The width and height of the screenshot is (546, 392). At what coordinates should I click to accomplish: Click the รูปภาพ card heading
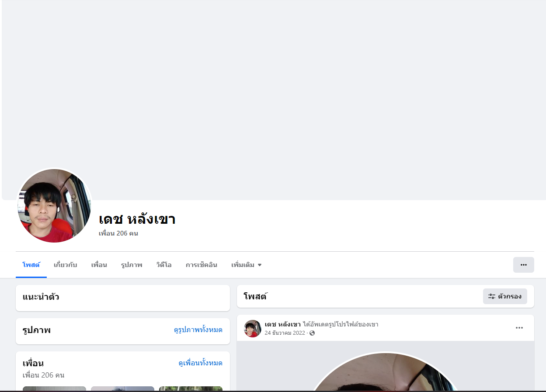point(37,330)
